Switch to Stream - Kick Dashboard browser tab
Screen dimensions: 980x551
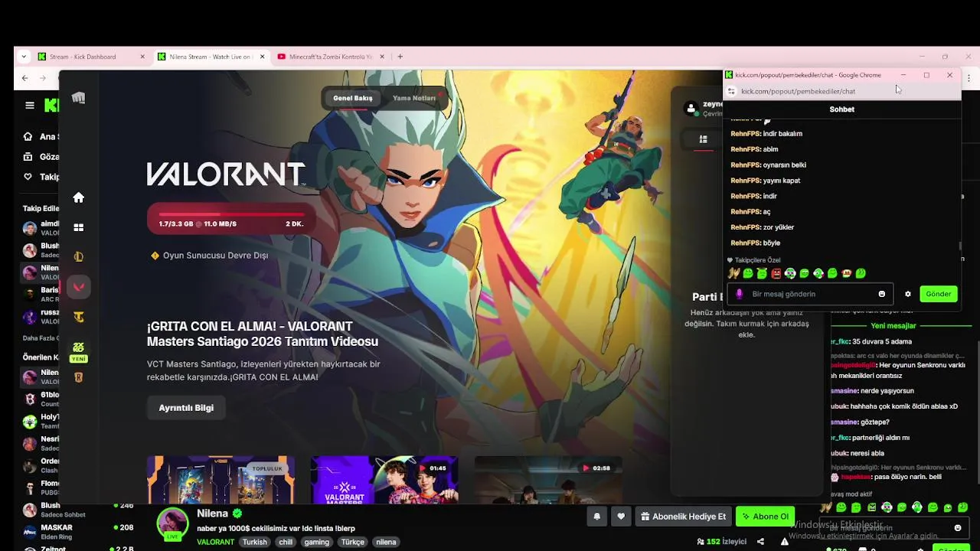coord(90,57)
